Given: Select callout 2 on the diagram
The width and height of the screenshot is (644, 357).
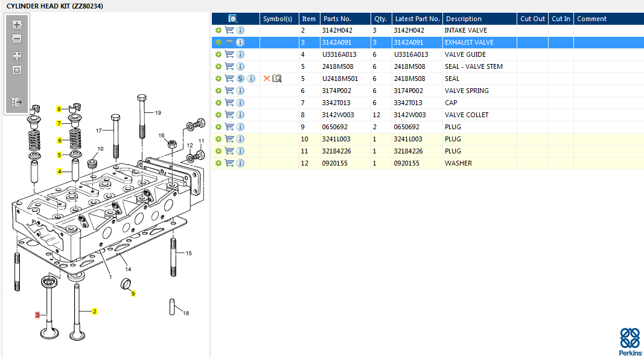Looking at the screenshot, I should pyautogui.click(x=94, y=312).
